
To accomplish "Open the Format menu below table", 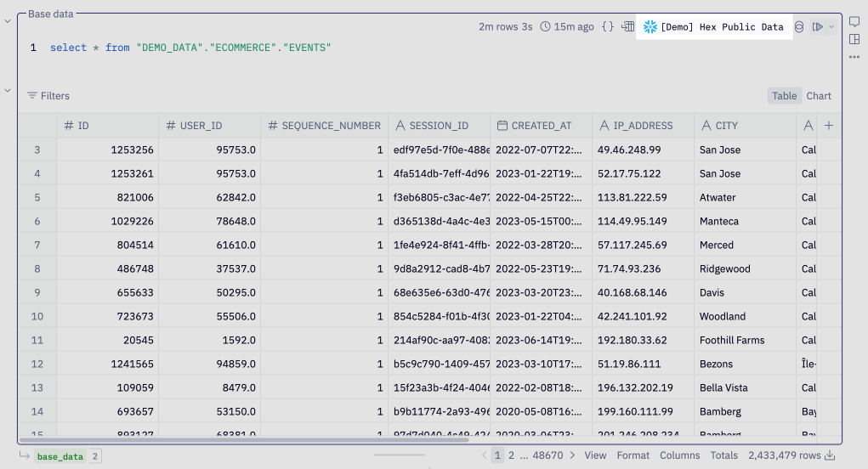I will 633,455.
